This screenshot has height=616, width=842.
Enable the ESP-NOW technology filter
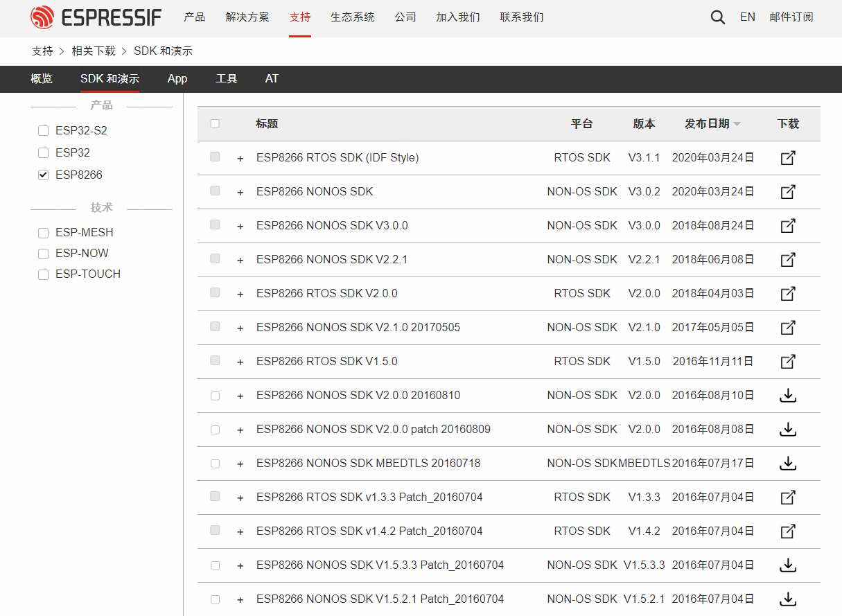43,254
